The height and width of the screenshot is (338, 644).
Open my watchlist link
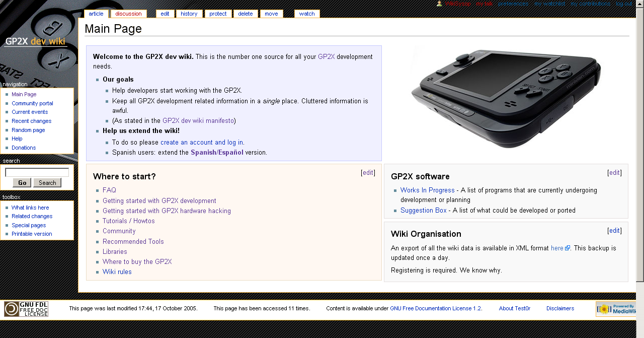click(549, 4)
